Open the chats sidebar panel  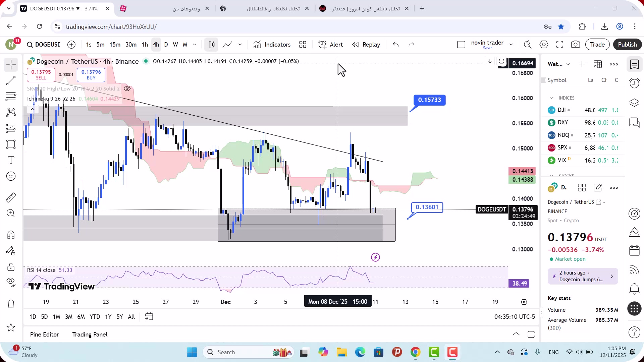634,123
